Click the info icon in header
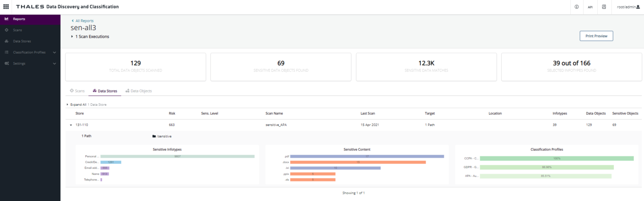The height and width of the screenshot is (201, 644). (577, 7)
